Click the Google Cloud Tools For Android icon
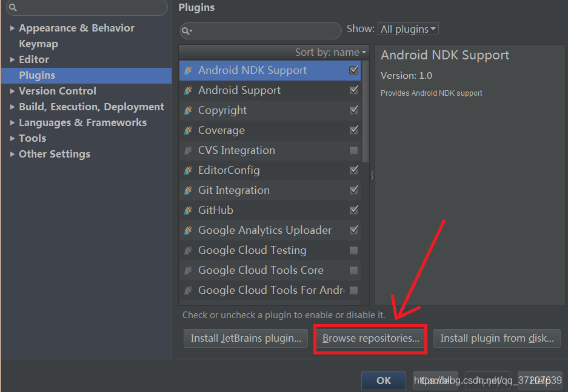The height and width of the screenshot is (392, 568). pos(188,290)
